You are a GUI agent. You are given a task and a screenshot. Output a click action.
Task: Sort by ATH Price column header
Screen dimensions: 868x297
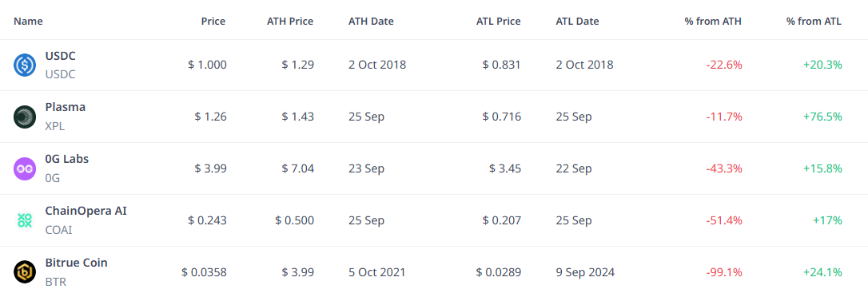click(291, 22)
